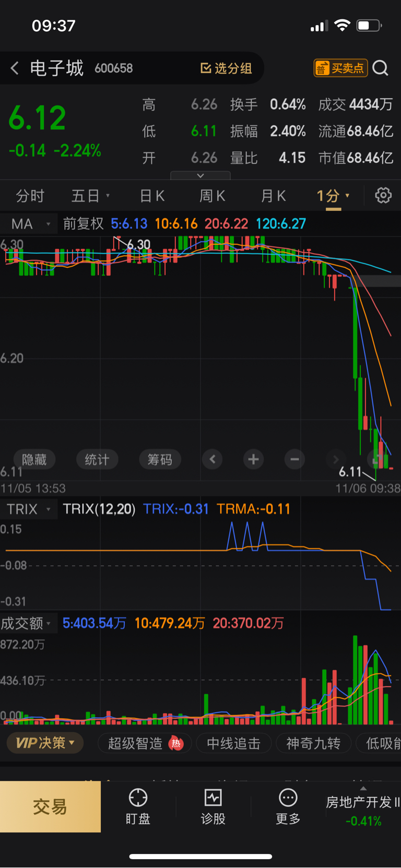Switch to 周K tab
401x868 pixels.
[213, 196]
